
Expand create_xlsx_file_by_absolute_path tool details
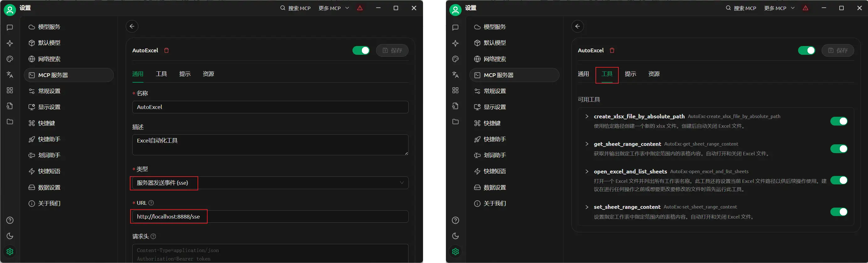click(587, 116)
